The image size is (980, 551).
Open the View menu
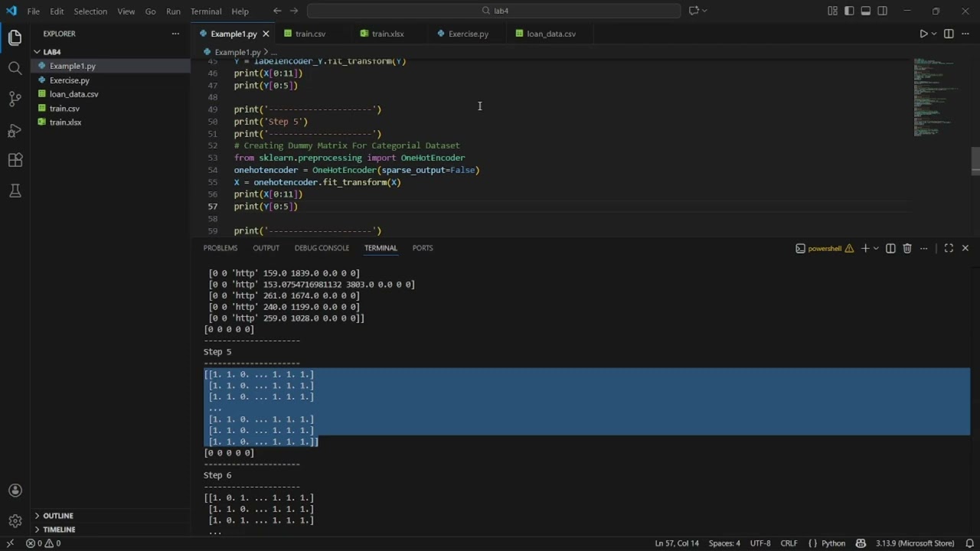126,11
